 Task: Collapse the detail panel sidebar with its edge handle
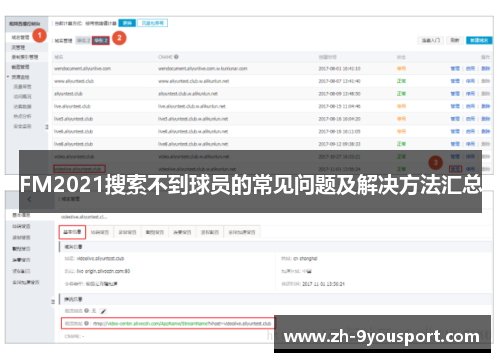[x=53, y=302]
